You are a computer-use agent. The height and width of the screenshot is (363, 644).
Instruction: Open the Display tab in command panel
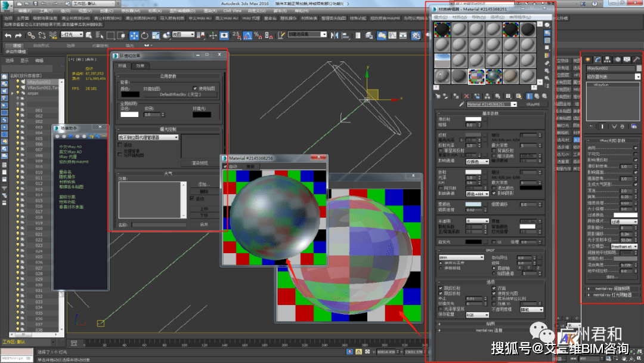627,60
